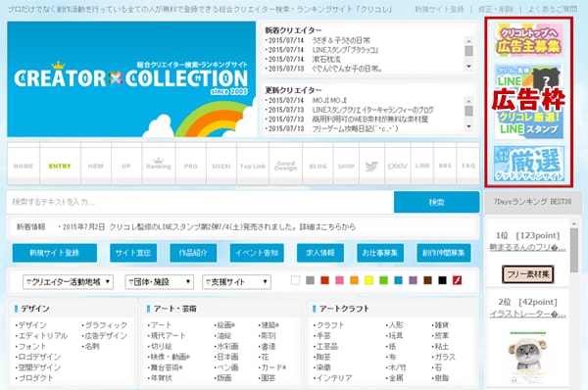
Task: Click the 作品紹介 button
Action: coord(193,253)
